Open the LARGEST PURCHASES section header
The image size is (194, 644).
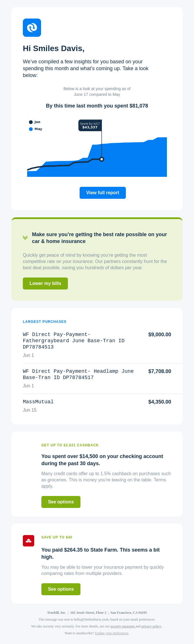45,321
